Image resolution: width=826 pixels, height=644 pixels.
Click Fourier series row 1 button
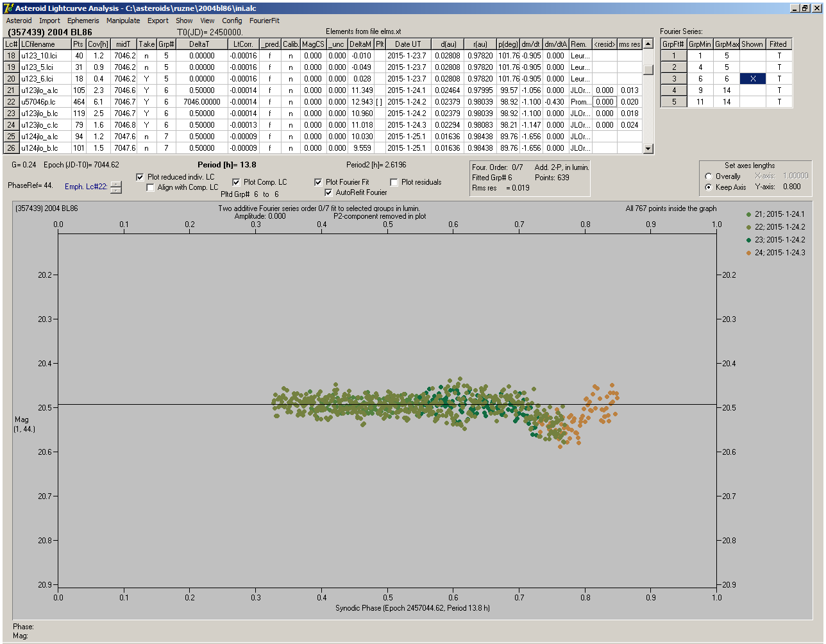coord(674,56)
